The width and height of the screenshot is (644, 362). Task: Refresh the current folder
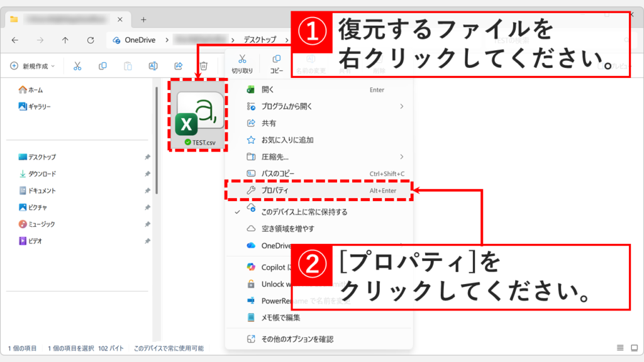(x=91, y=40)
